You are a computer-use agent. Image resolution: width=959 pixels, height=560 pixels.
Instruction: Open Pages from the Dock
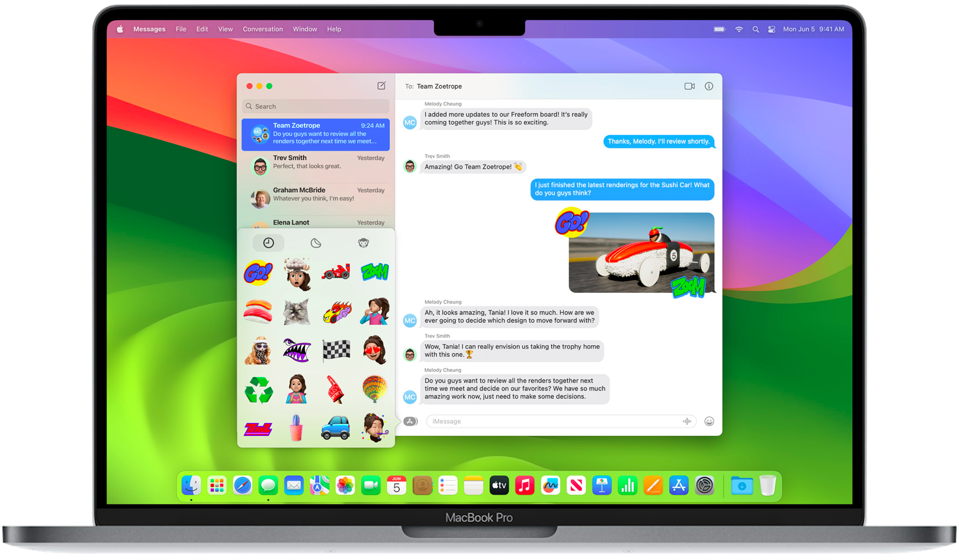pos(653,485)
